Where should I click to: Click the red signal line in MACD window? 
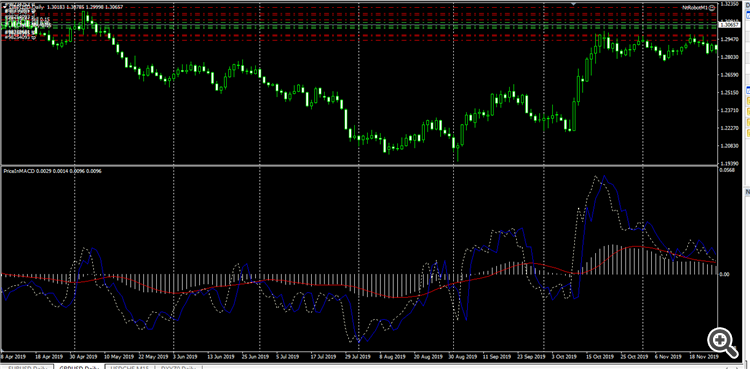[x=335, y=285]
